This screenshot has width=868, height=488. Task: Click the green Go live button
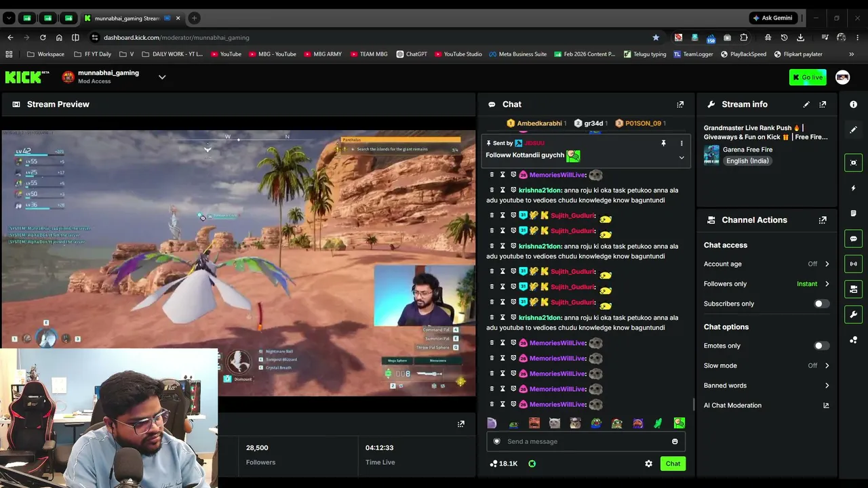[808, 77]
